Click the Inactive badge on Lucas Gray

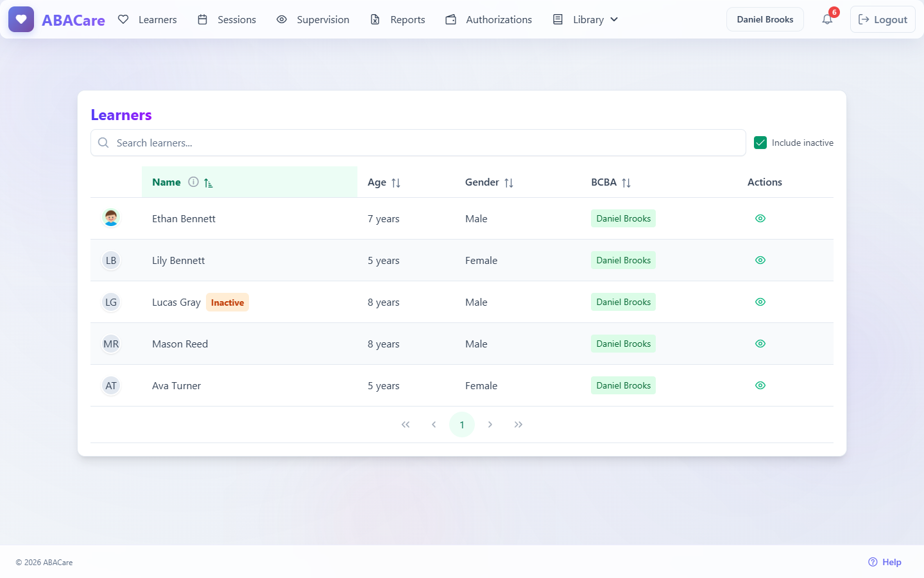tap(227, 302)
